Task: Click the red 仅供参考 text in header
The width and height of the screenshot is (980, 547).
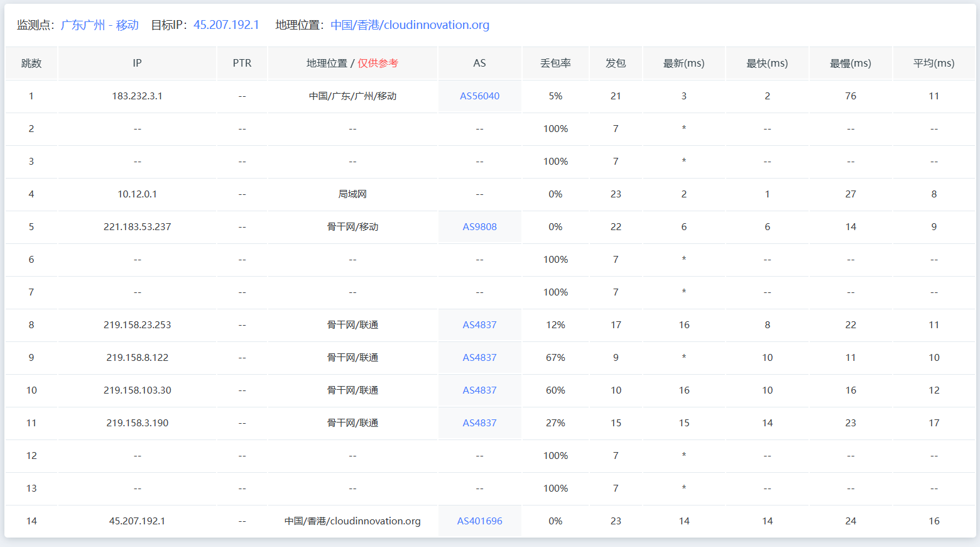Action: [x=378, y=64]
